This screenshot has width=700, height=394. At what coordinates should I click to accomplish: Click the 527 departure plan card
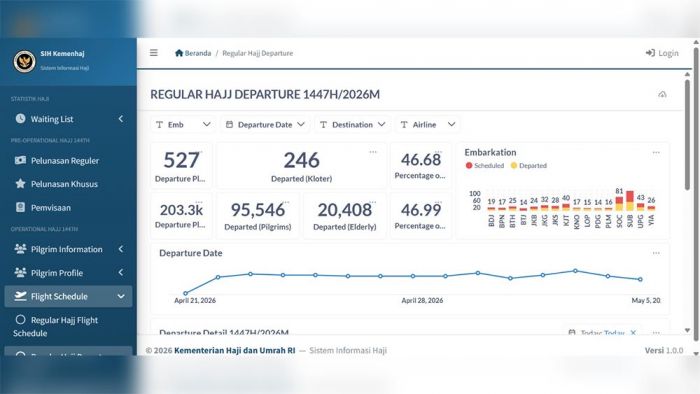181,166
